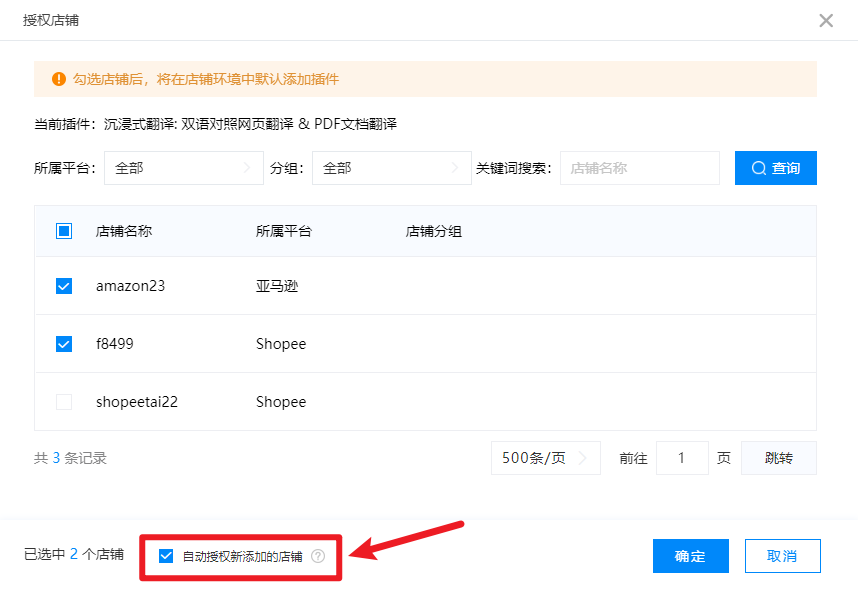This screenshot has height=607, width=858.
Task: Uncheck the amazon23 store checkbox
Action: (64, 286)
